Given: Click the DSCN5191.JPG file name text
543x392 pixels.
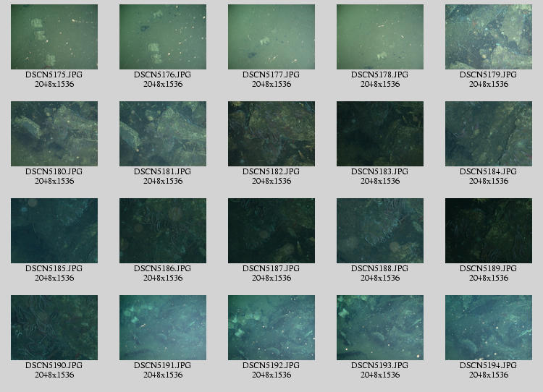Looking at the screenshot, I should point(162,365).
